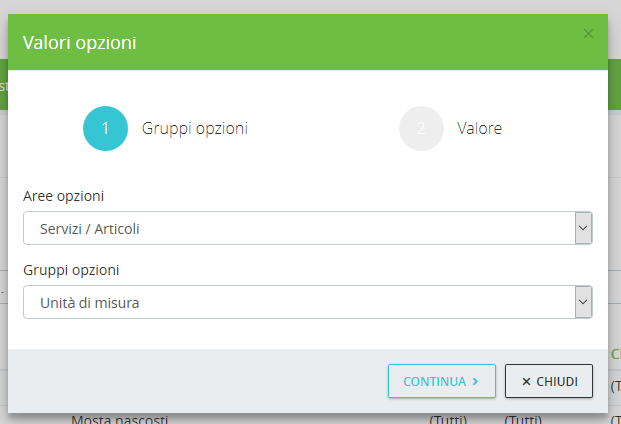
Task: Open the Unità di misura combo box
Action: 298,302
